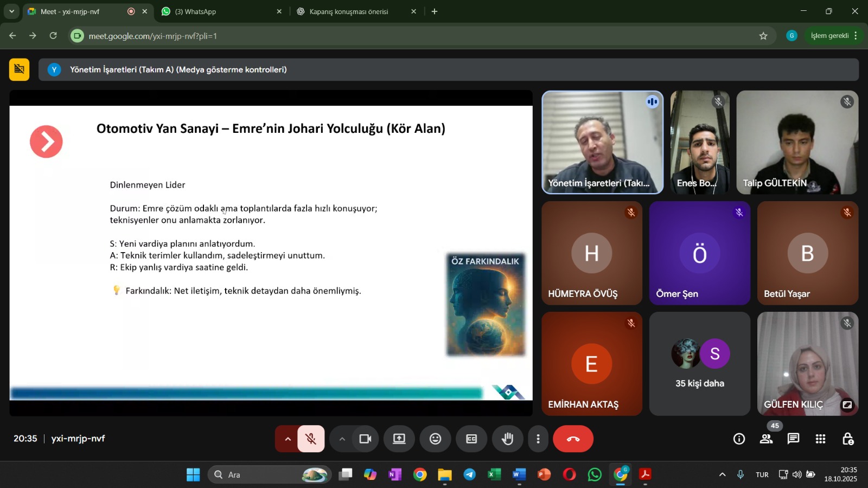Show the participants list
The image size is (868, 488).
[x=766, y=439]
